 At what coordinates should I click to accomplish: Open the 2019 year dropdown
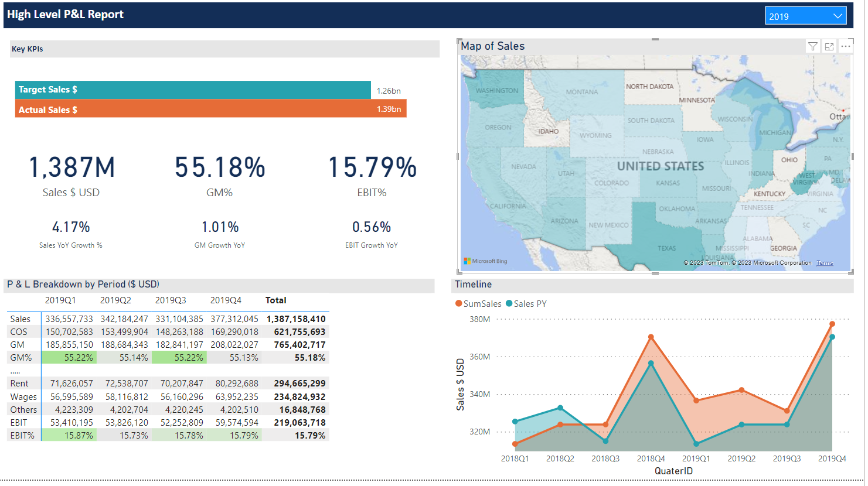[x=805, y=16]
